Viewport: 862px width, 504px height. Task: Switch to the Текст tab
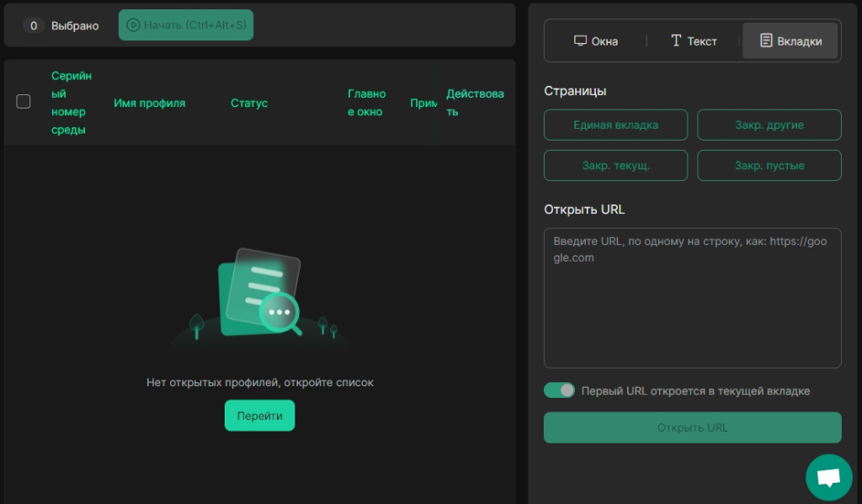pos(694,41)
